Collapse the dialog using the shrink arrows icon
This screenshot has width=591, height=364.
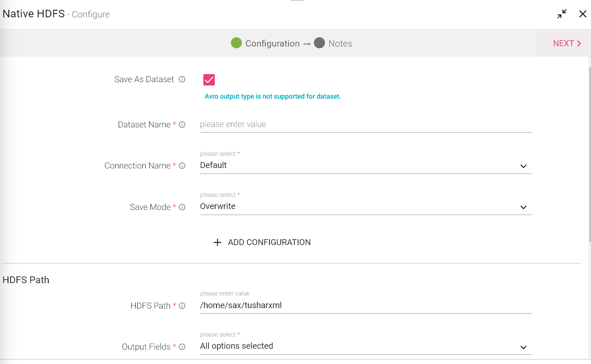point(562,14)
